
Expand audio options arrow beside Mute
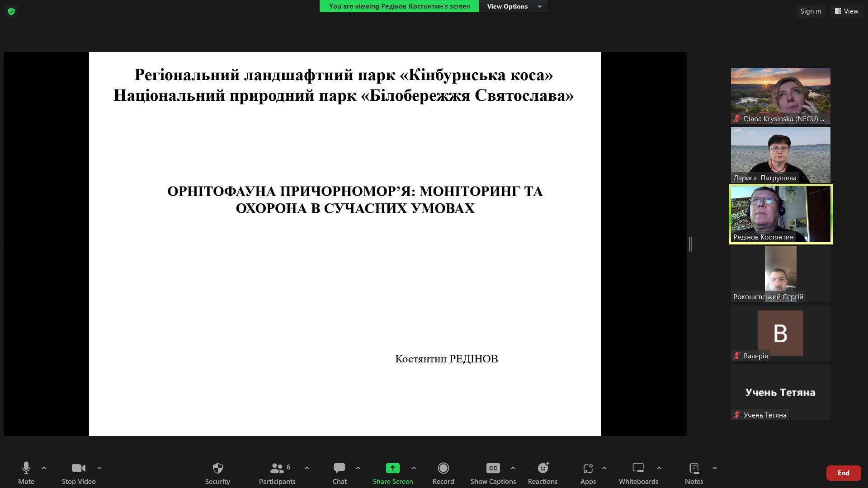44,468
